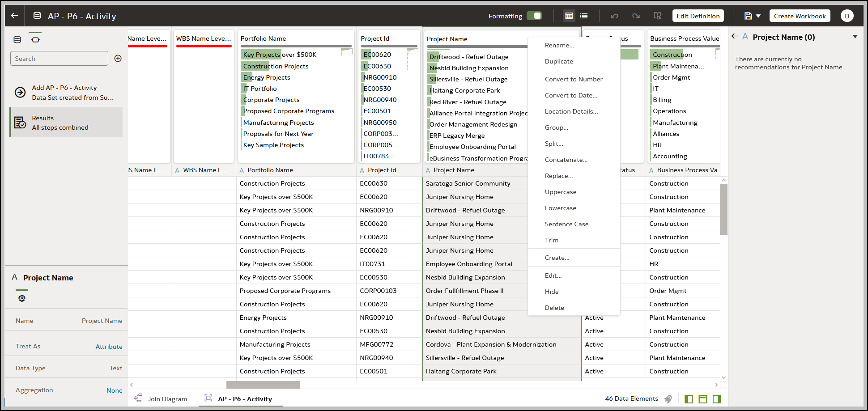Click the Name property value Project Name
868x411 pixels.
[x=102, y=321]
